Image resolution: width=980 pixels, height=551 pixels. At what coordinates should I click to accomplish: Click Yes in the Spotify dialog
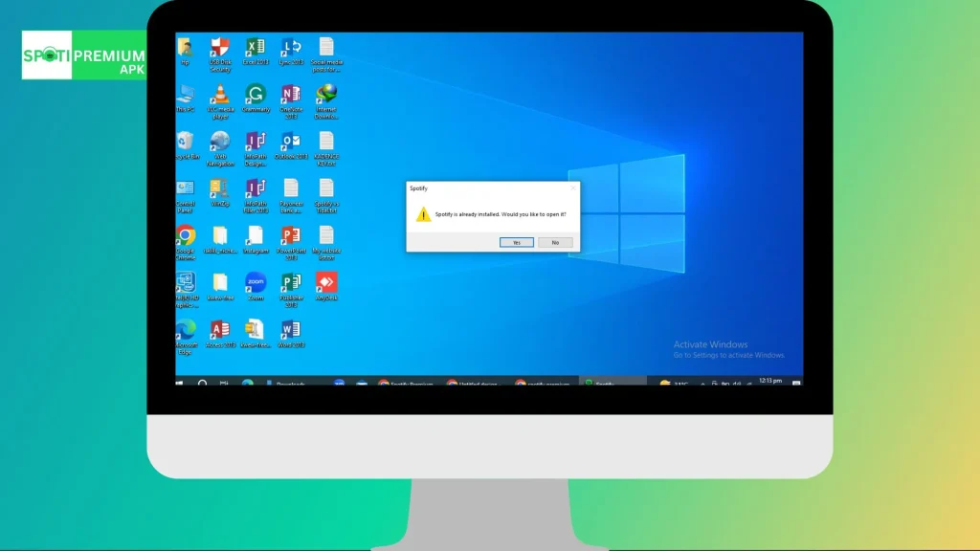[x=516, y=242]
